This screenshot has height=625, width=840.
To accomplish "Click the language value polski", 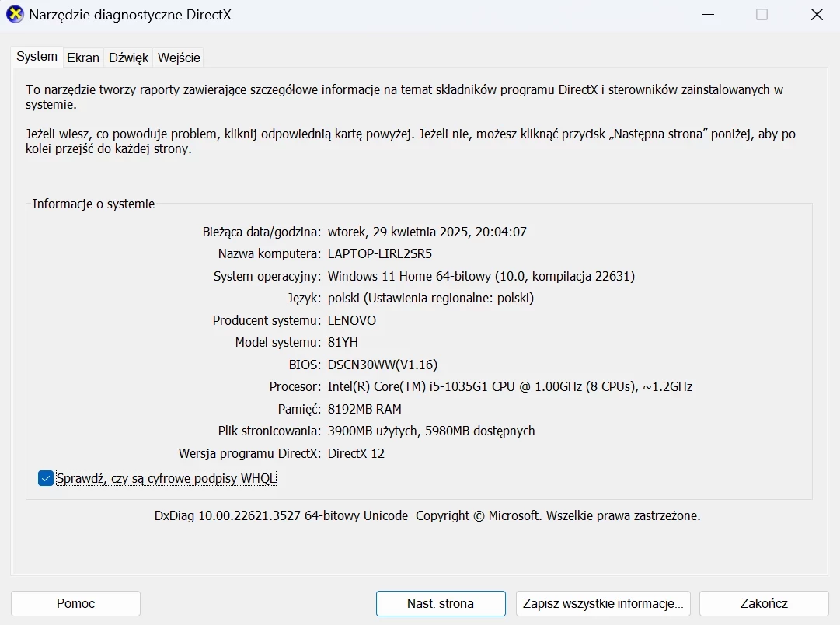I will [x=430, y=298].
